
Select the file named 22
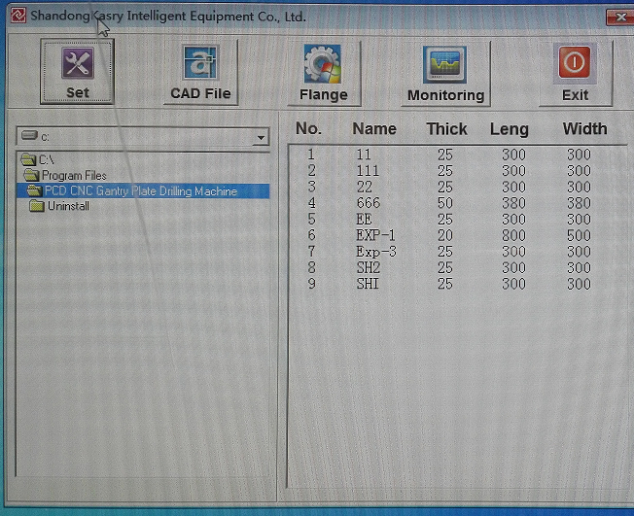(x=364, y=186)
